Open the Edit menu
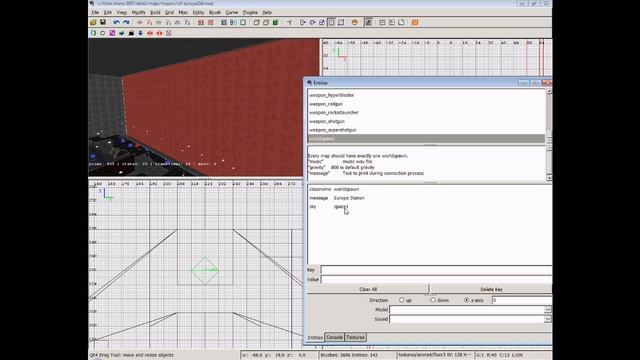640x360 pixels. [107, 13]
